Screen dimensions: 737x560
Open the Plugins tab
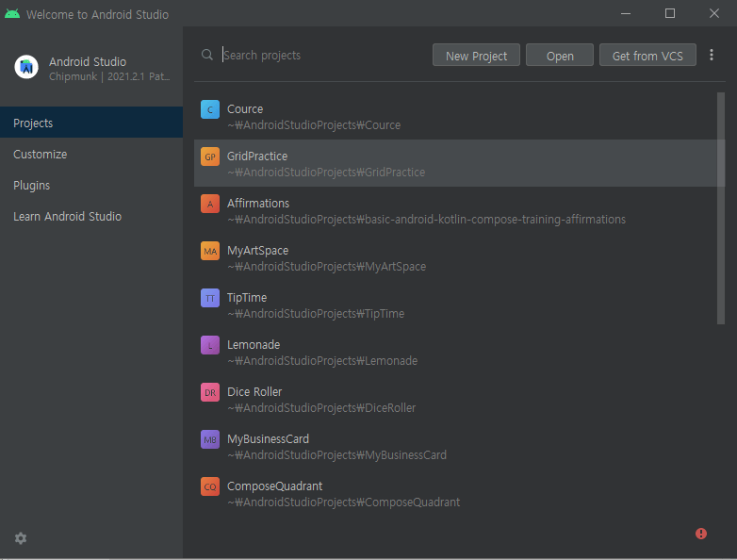pos(91,186)
